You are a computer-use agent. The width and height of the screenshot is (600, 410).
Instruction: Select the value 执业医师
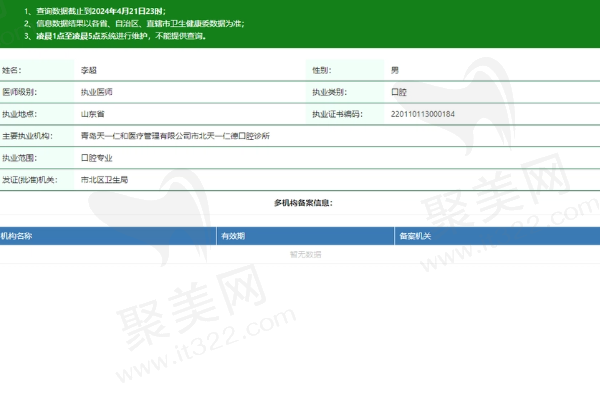[96, 92]
